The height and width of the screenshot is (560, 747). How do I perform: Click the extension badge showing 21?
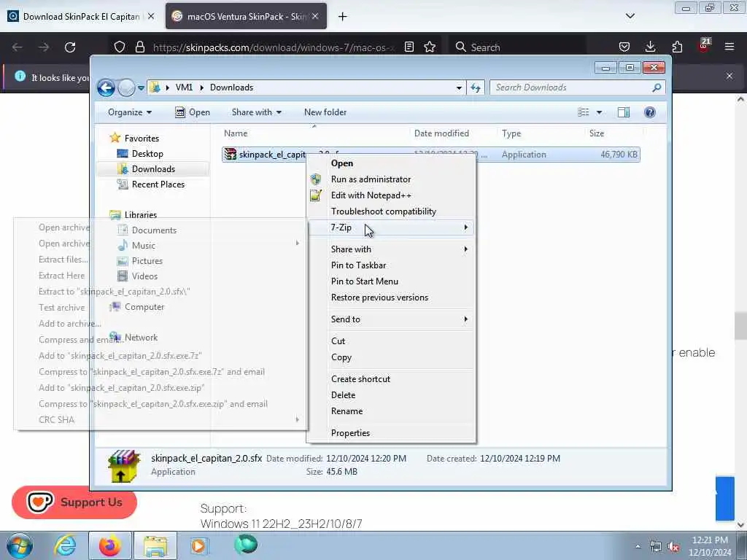click(704, 44)
